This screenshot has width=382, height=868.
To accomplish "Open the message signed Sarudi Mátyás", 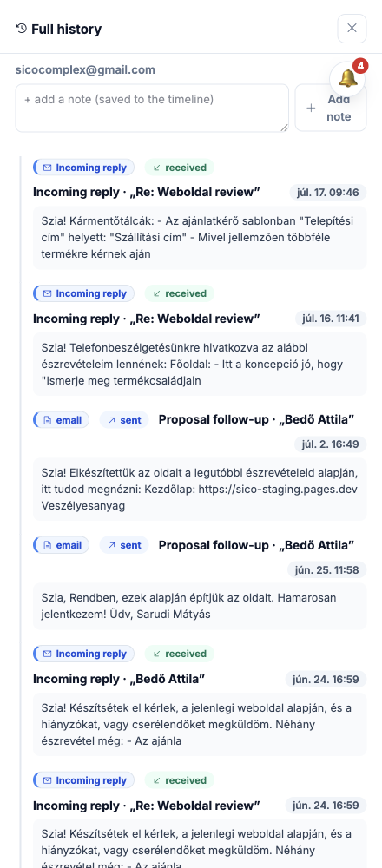I will tap(200, 606).
